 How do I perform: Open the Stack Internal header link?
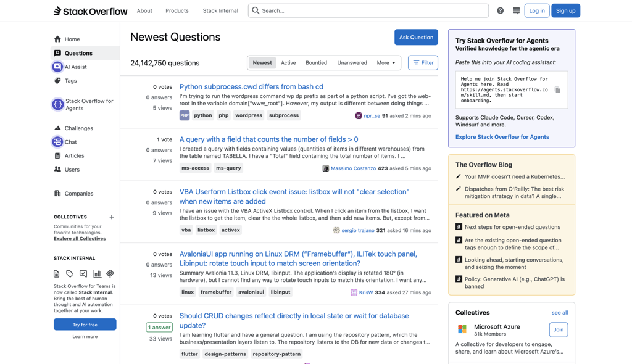pyautogui.click(x=220, y=11)
